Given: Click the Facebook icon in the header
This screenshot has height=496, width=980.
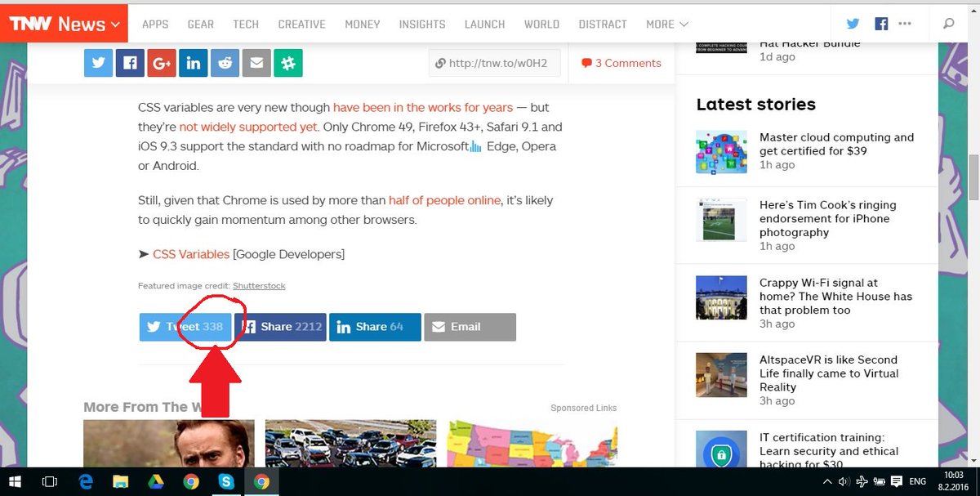Looking at the screenshot, I should click(881, 24).
